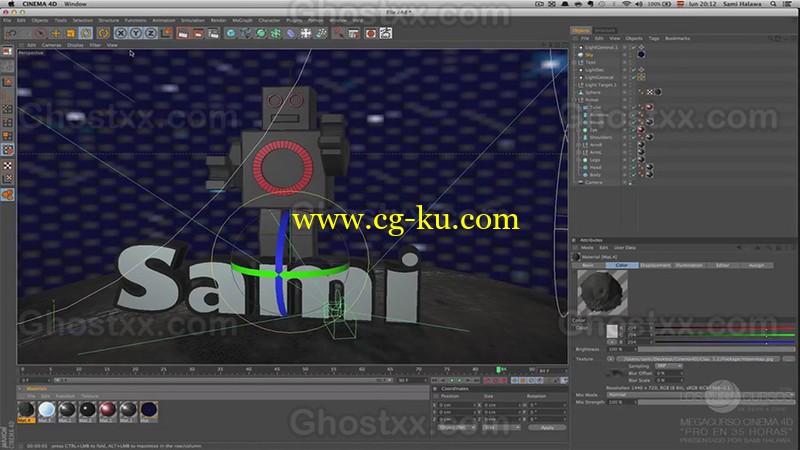
Task: Click the texture browse button beside file path
Action: tap(788, 359)
